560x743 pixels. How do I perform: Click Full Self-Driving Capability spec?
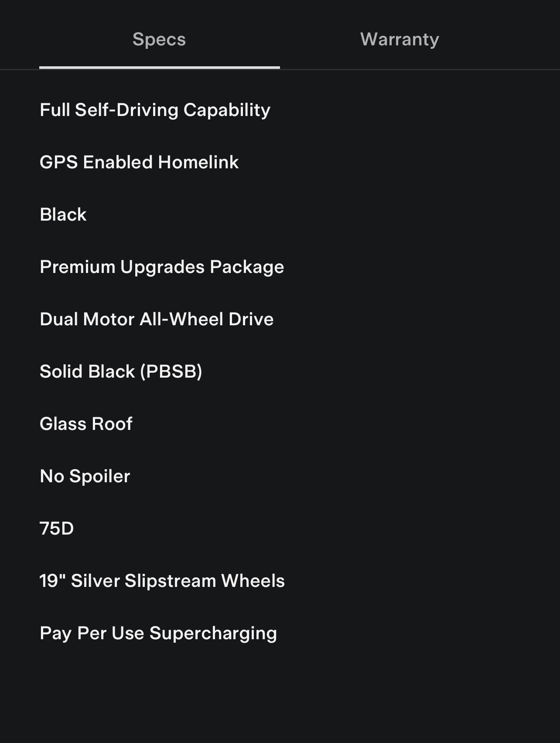click(155, 110)
